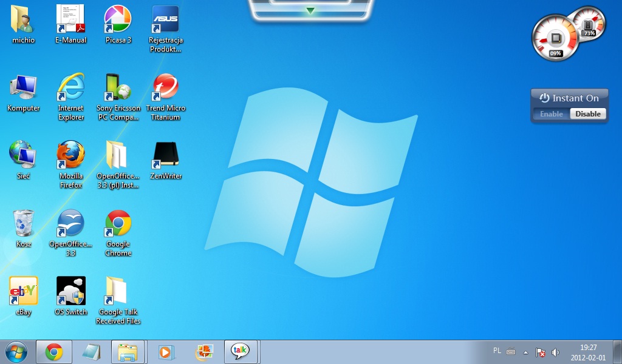Image resolution: width=622 pixels, height=364 pixels.
Task: Select the Trend Micro Titanium icon
Action: pyautogui.click(x=166, y=88)
